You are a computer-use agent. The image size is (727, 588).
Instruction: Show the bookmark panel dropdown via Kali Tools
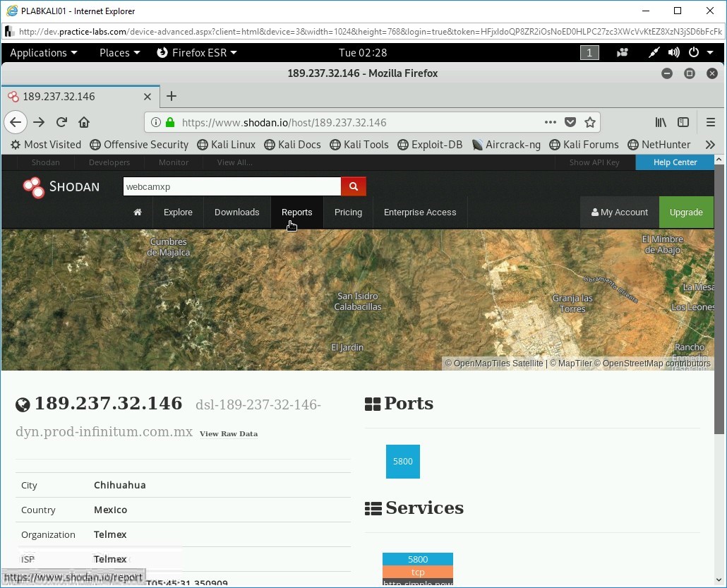359,144
